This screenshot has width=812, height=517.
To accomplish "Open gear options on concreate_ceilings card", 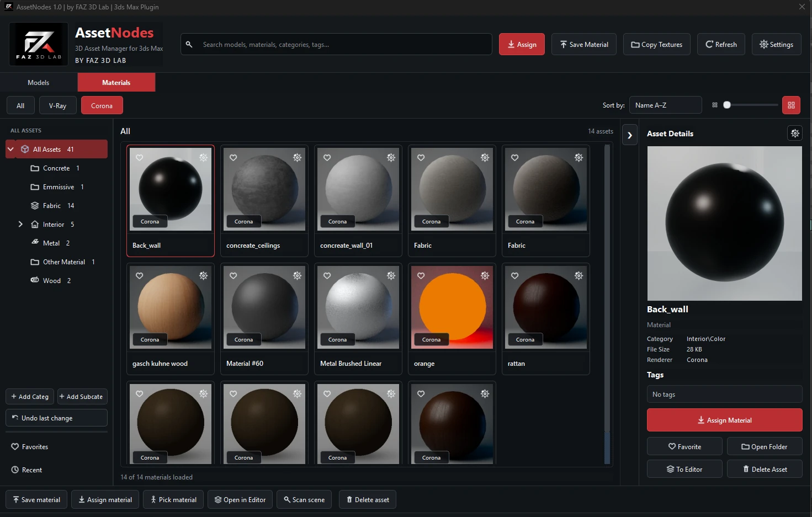I will tap(298, 158).
